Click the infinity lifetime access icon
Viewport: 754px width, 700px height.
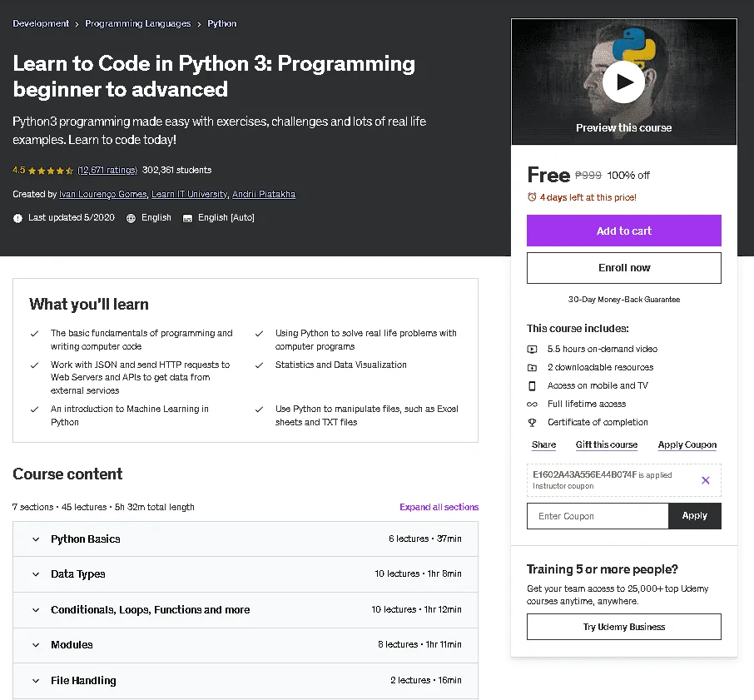coord(532,405)
